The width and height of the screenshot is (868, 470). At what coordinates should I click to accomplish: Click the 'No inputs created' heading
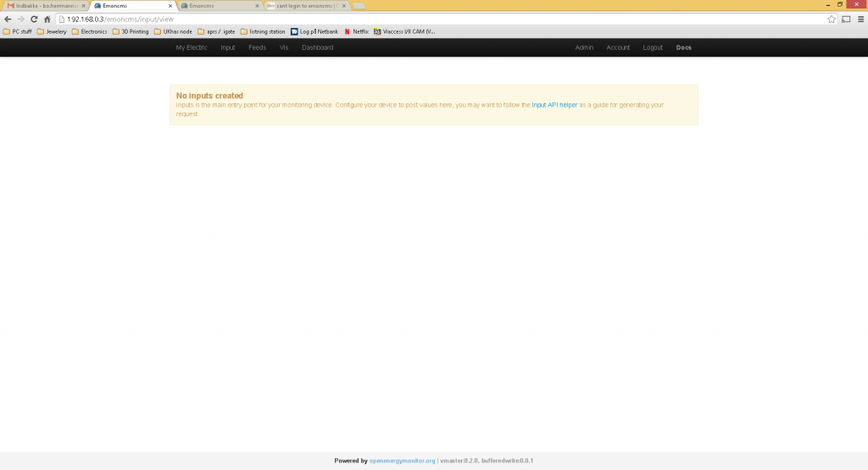coord(209,96)
